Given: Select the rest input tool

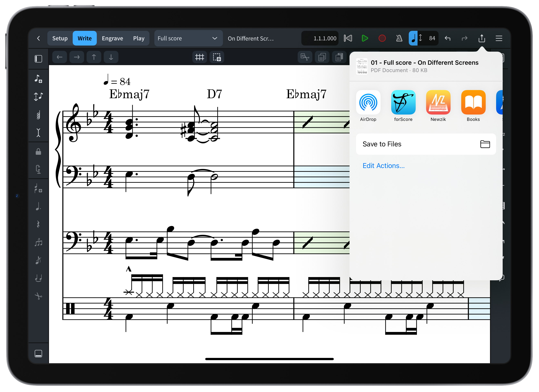Looking at the screenshot, I should 39,224.
